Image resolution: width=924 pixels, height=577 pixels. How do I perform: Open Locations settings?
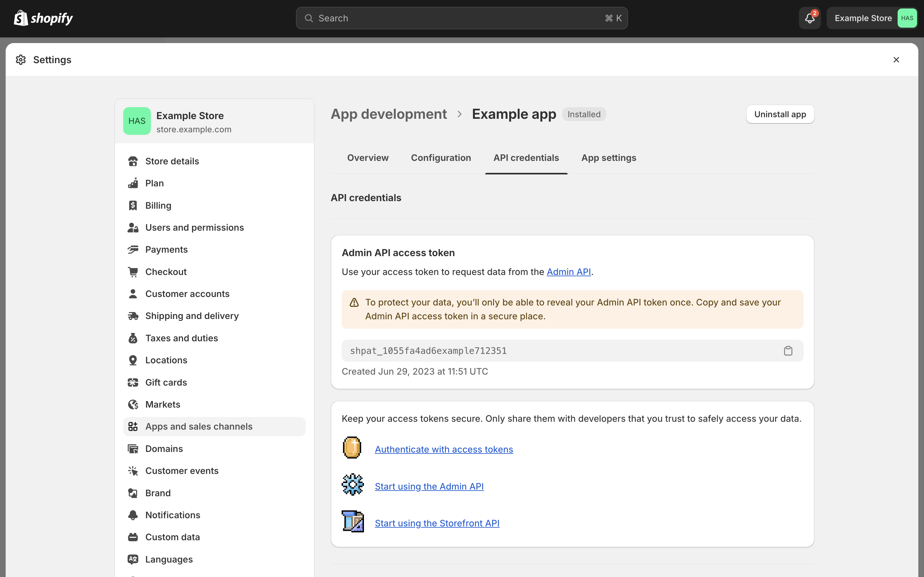(214, 360)
